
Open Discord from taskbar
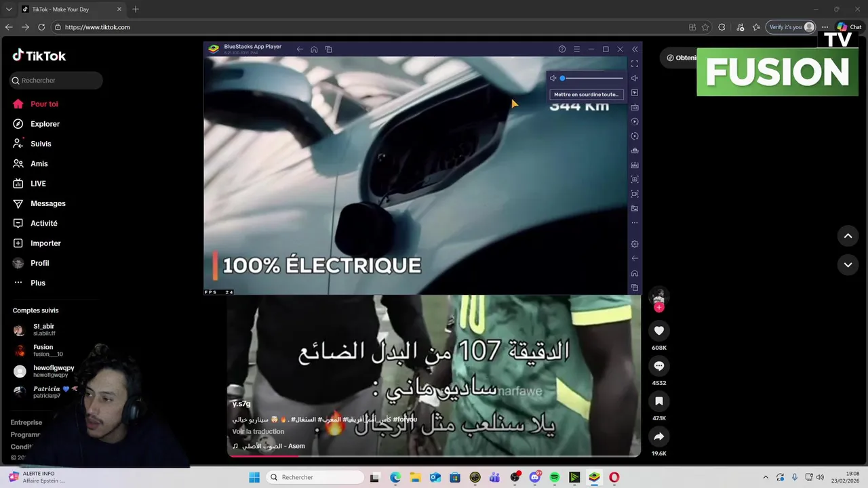click(x=535, y=477)
